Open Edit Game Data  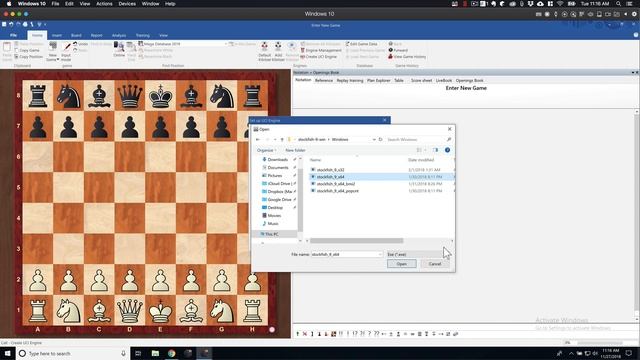pos(362,44)
